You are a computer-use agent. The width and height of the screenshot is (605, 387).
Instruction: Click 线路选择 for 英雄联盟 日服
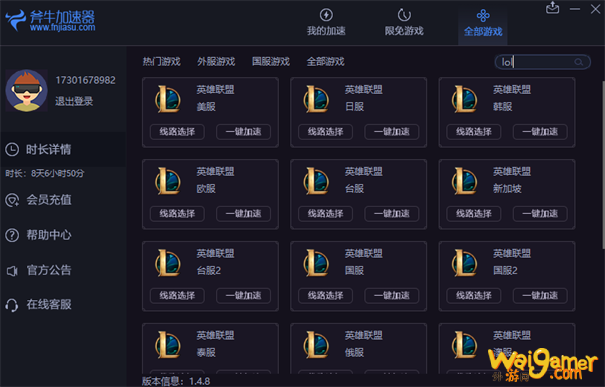325,132
